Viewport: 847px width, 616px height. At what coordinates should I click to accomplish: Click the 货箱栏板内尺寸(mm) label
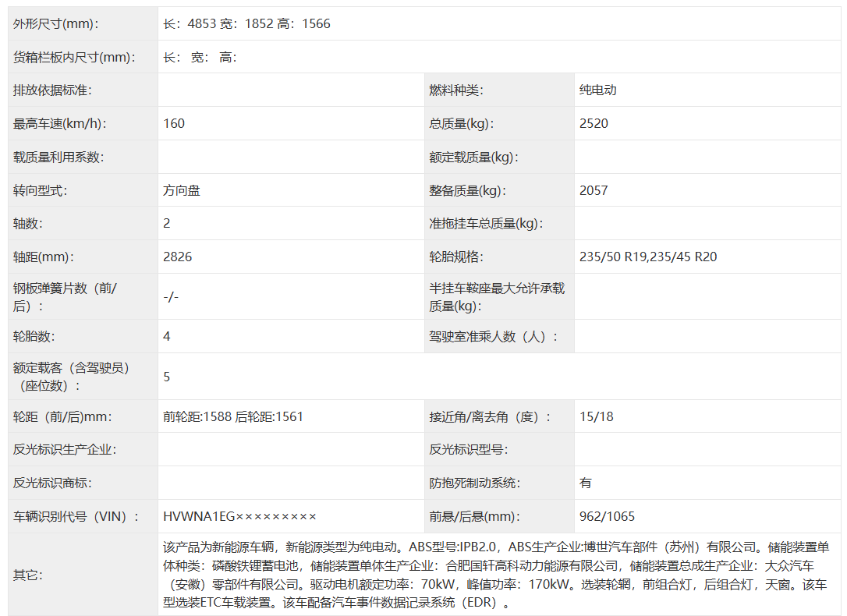(x=74, y=57)
